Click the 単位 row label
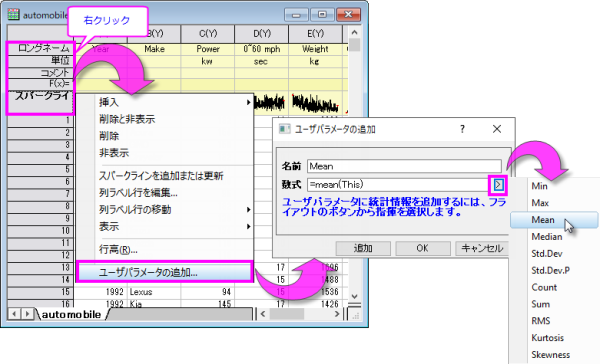This screenshot has height=364, width=600. pos(40,60)
